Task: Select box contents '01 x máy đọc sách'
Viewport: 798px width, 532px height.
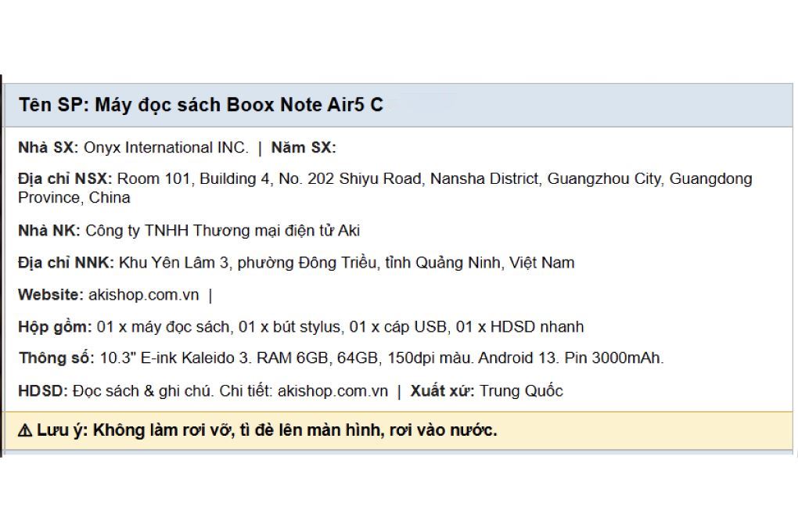Action: pyautogui.click(x=164, y=327)
